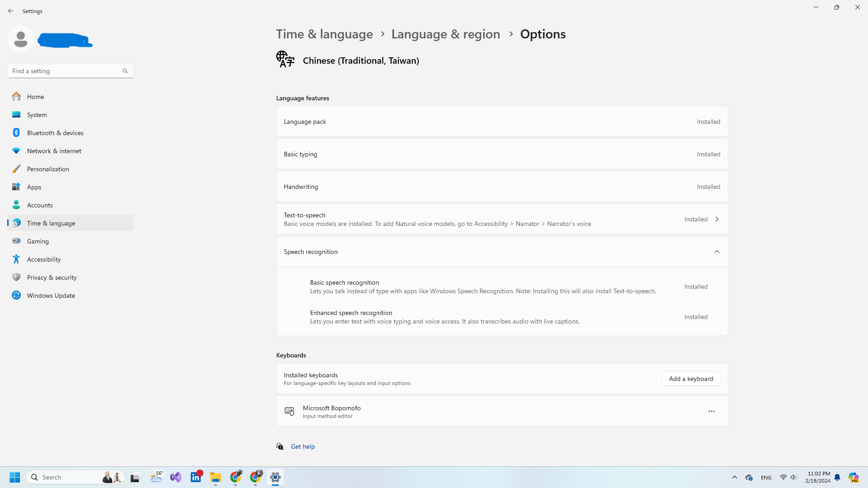Click the search magnifier in Find a setting
868x488 pixels.
coord(125,71)
